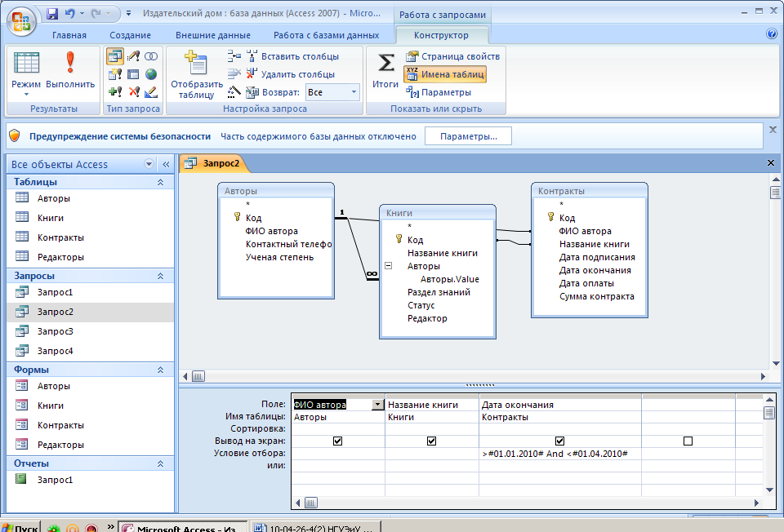
Task: Open Access help question mark icon
Action: point(772,33)
